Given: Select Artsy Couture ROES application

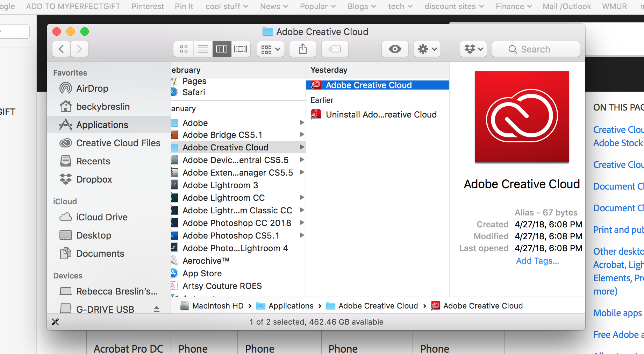Looking at the screenshot, I should (x=238, y=286).
